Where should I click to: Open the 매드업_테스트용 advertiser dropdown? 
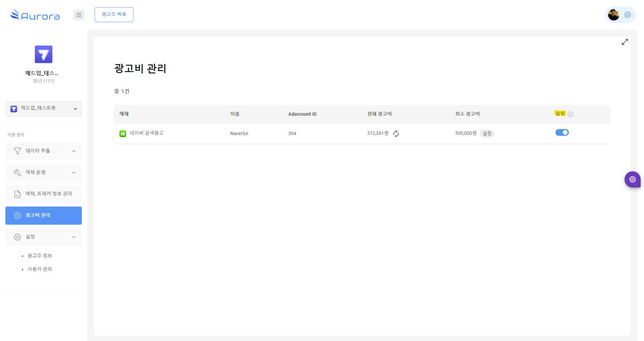point(44,109)
